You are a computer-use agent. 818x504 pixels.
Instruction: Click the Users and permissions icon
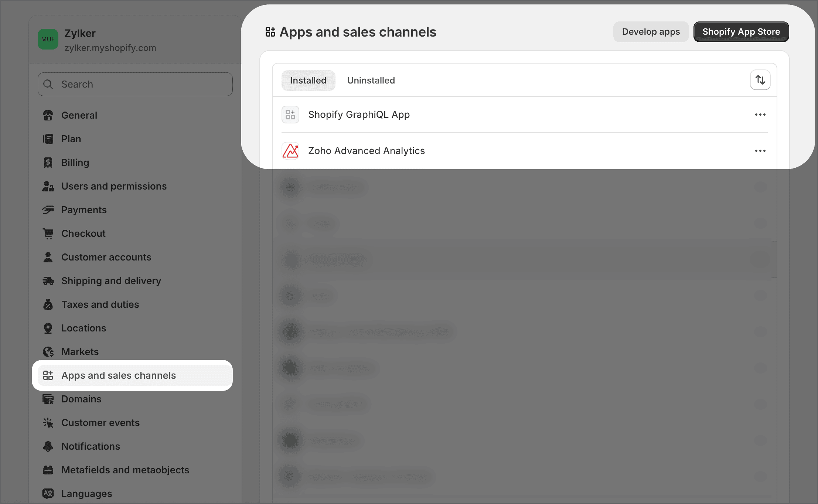[x=48, y=186]
